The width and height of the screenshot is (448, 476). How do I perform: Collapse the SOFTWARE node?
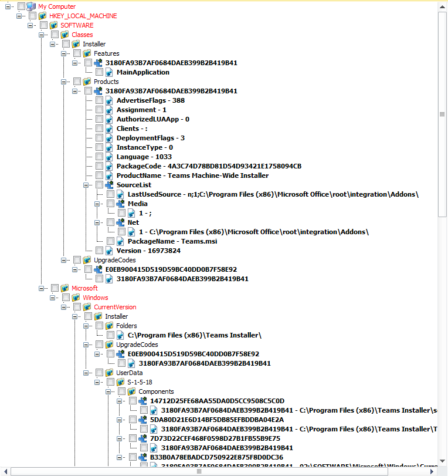coord(30,25)
